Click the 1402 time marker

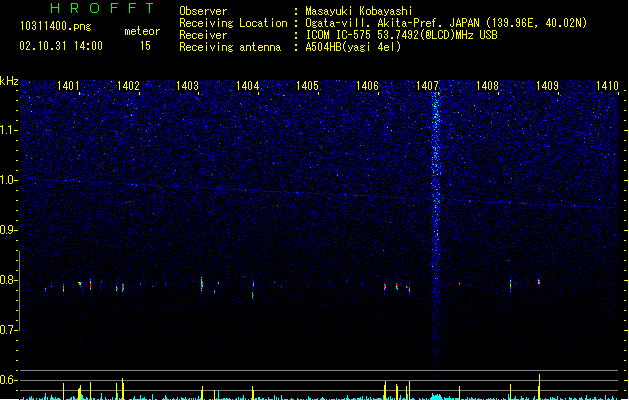point(128,86)
